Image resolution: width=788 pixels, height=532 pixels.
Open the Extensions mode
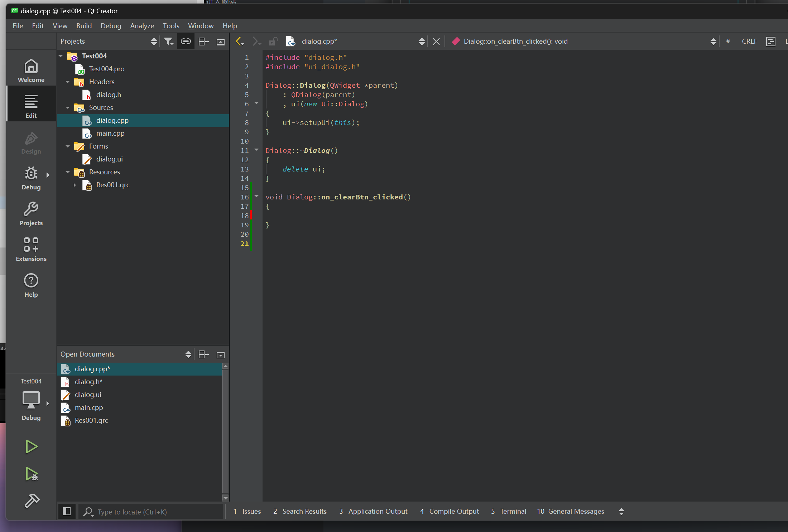tap(31, 249)
